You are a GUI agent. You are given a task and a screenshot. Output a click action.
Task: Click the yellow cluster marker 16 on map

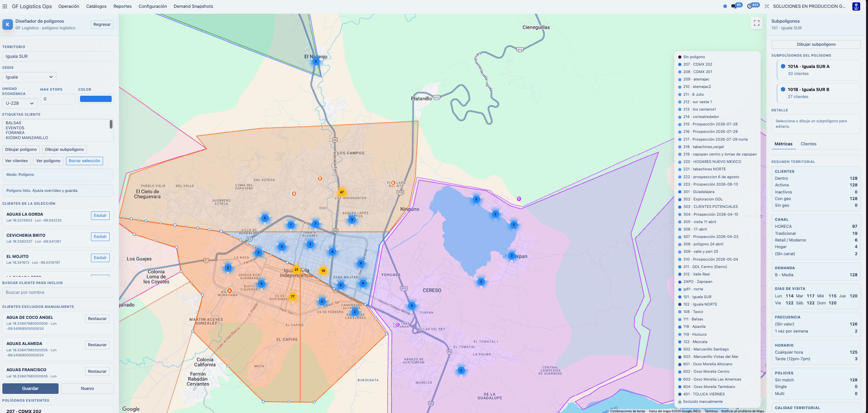[323, 270]
